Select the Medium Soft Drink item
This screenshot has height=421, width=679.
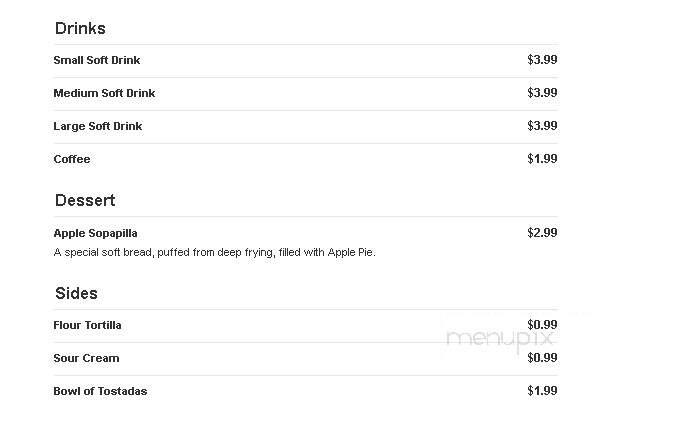(104, 93)
